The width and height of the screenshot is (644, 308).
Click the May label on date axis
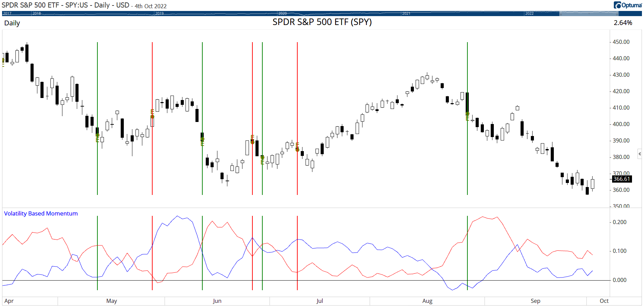tap(111, 301)
